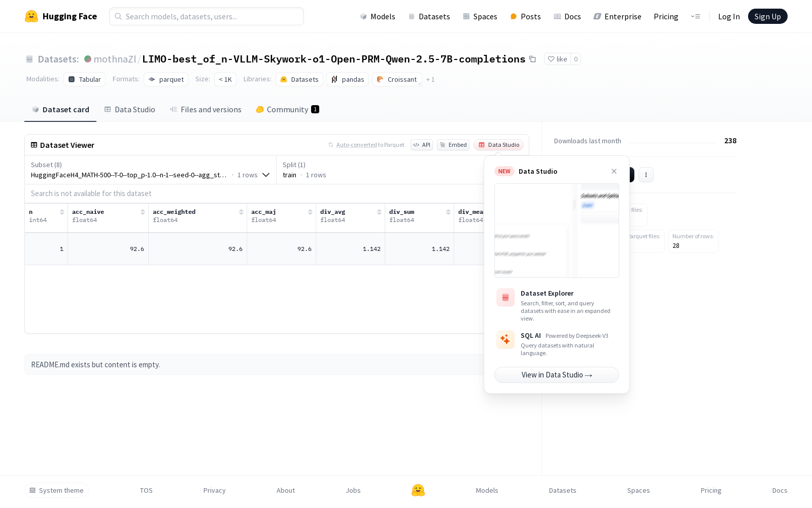Close the Data Studio popup
This screenshot has height=508, width=812.
pyautogui.click(x=614, y=171)
